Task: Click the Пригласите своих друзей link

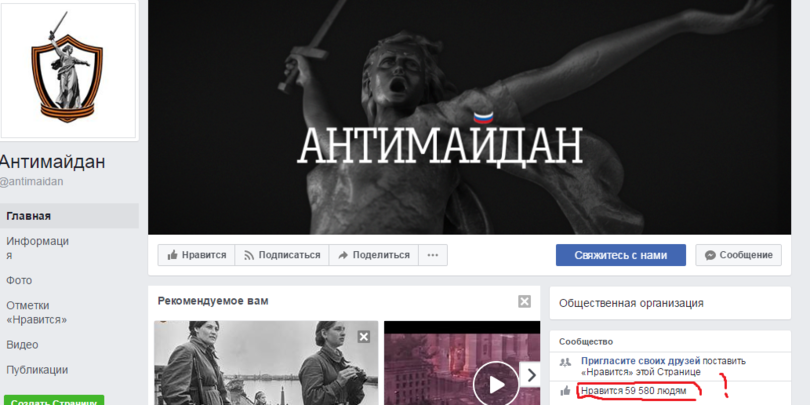Action: pyautogui.click(x=640, y=360)
